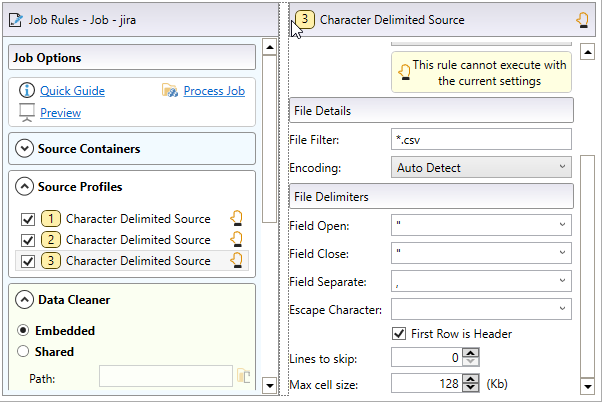Screen dimensions: 604x404
Task: Click hand icon in Character Delimited Source header
Action: pos(582,19)
